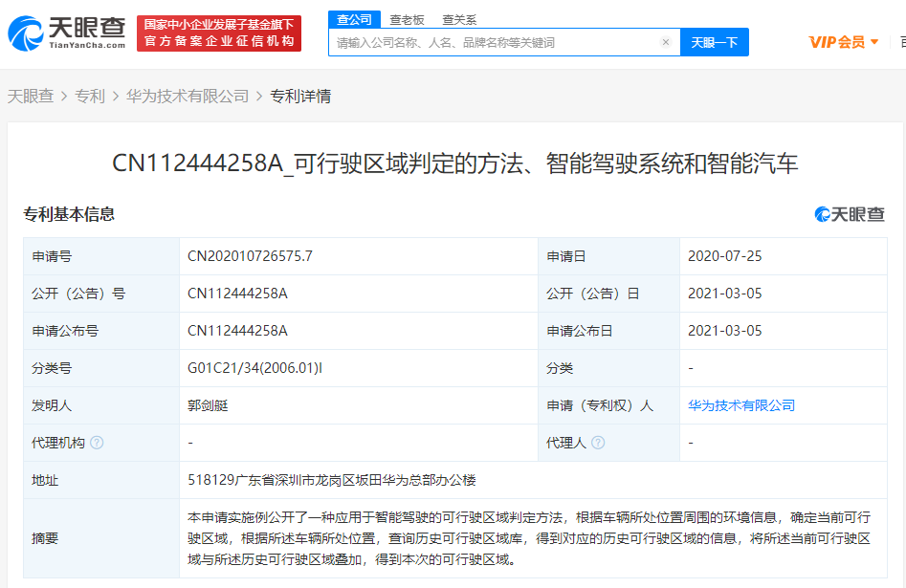Click the 天眼查 breadcrumb home link
This screenshot has width=906, height=588.
coord(28,96)
